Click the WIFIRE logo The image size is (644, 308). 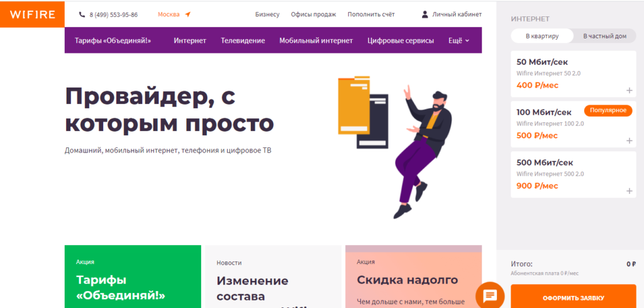33,14
